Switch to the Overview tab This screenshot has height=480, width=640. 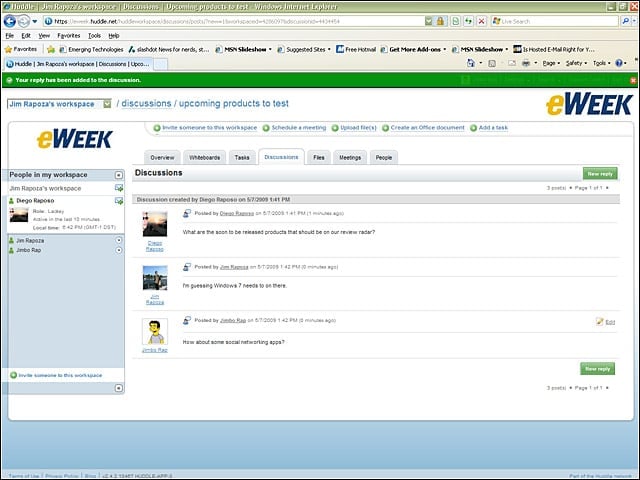coord(162,158)
